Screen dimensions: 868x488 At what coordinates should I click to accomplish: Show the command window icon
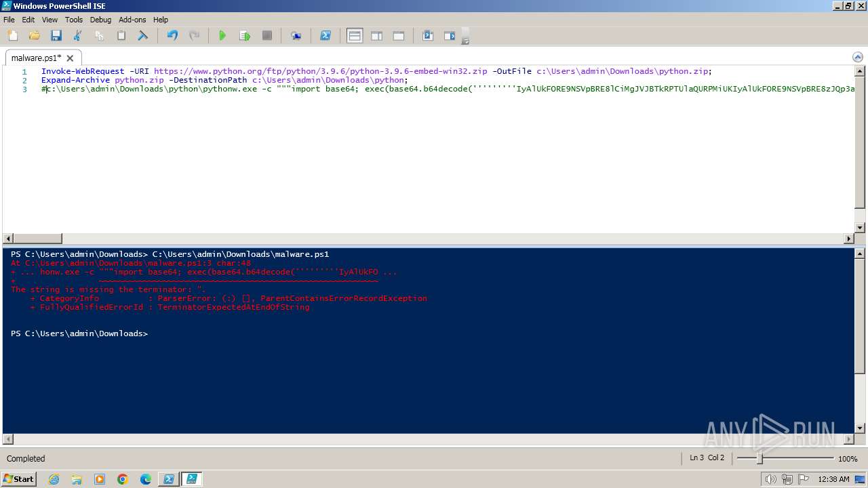click(428, 36)
